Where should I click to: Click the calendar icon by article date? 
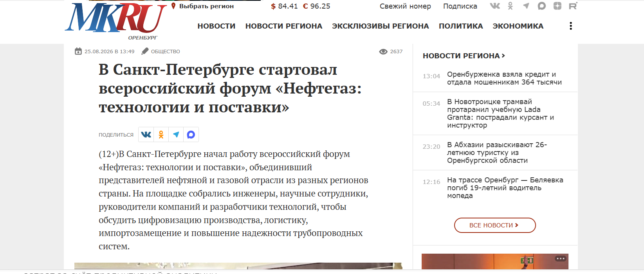[78, 51]
